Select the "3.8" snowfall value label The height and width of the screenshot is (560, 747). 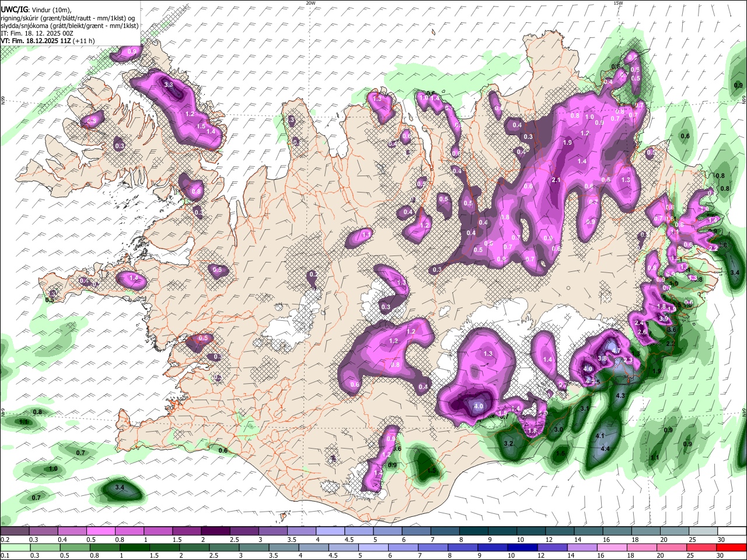pyautogui.click(x=602, y=359)
